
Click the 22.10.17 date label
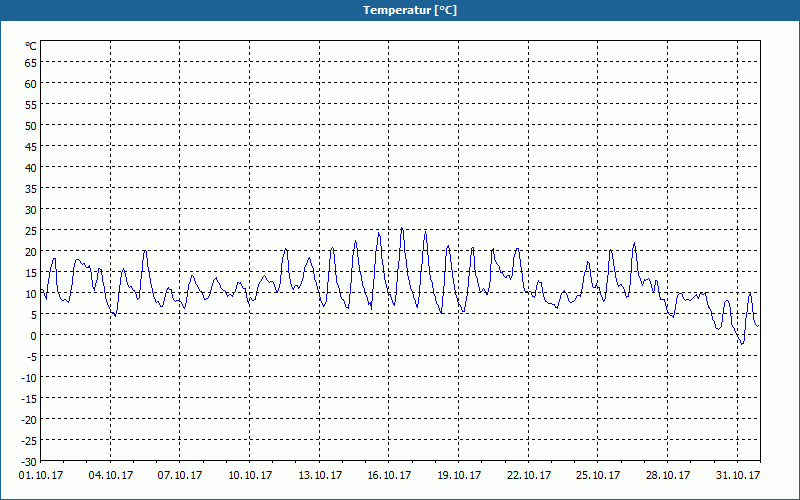coord(529,476)
